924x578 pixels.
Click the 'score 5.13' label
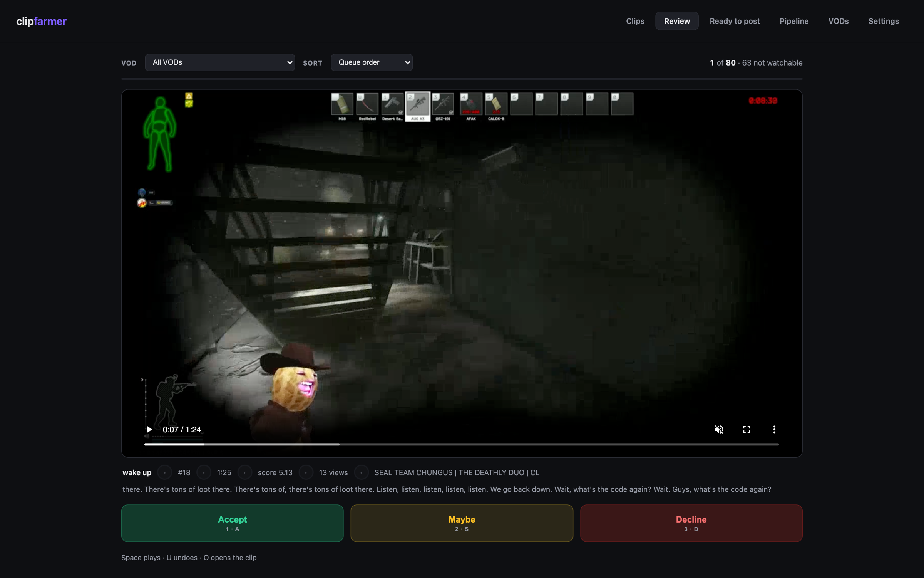coord(275,472)
